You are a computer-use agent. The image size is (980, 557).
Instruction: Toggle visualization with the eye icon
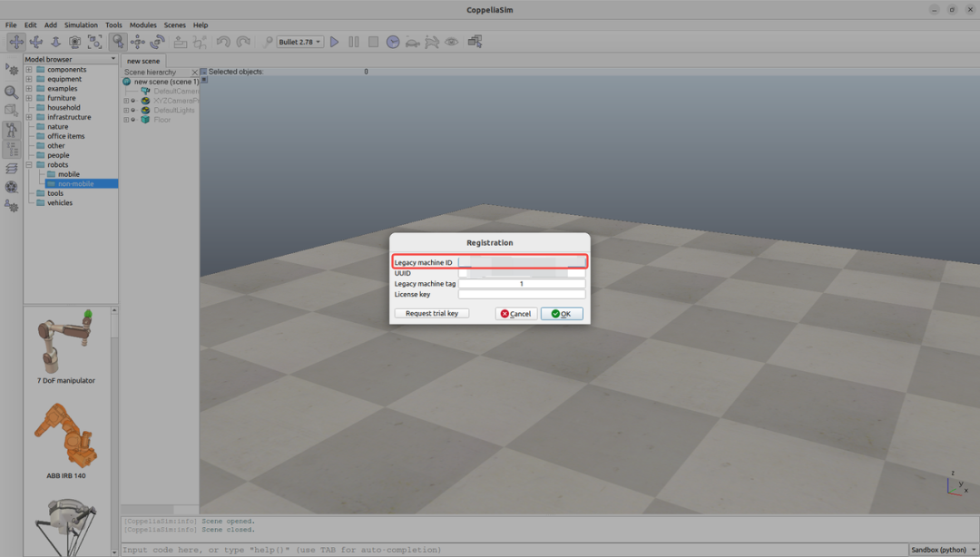[451, 42]
